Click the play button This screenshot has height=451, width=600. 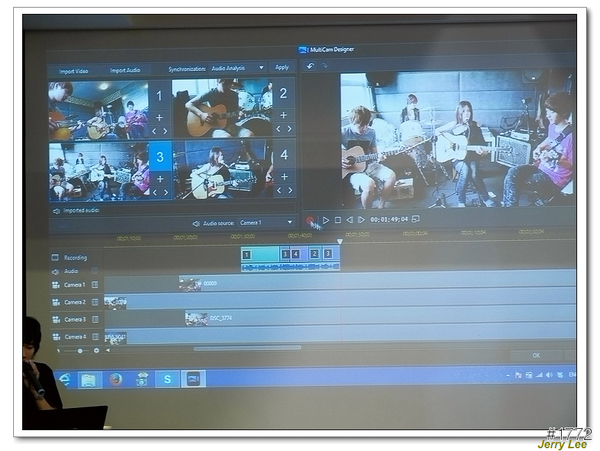coord(326,220)
